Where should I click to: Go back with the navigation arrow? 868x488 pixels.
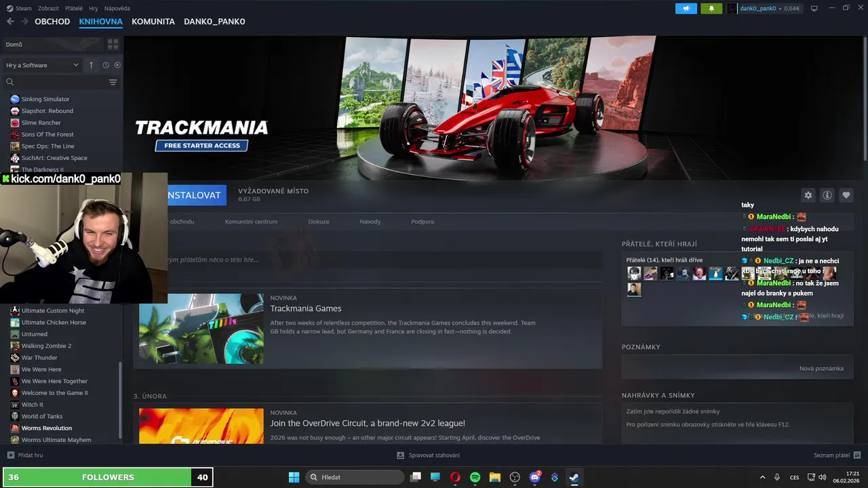click(10, 22)
